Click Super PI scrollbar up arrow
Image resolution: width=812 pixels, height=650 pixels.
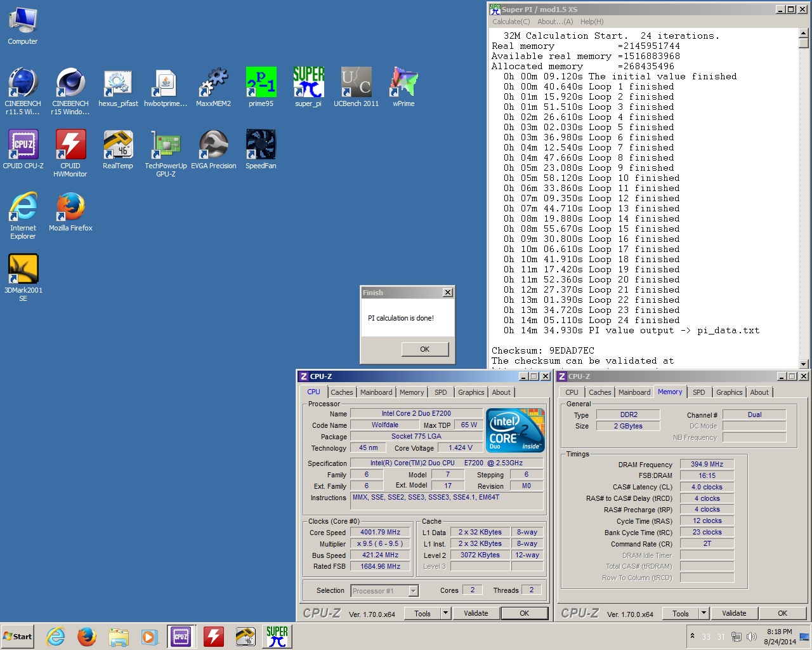pos(804,33)
